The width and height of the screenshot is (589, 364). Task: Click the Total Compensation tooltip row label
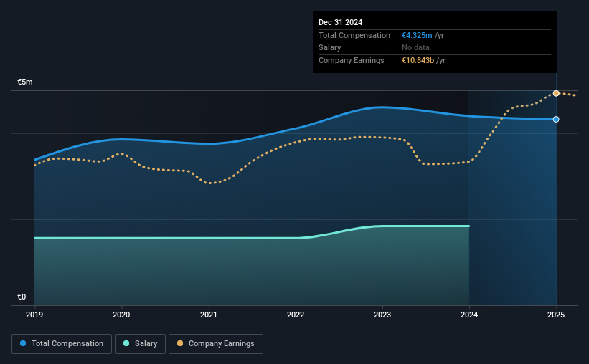pyautogui.click(x=354, y=35)
